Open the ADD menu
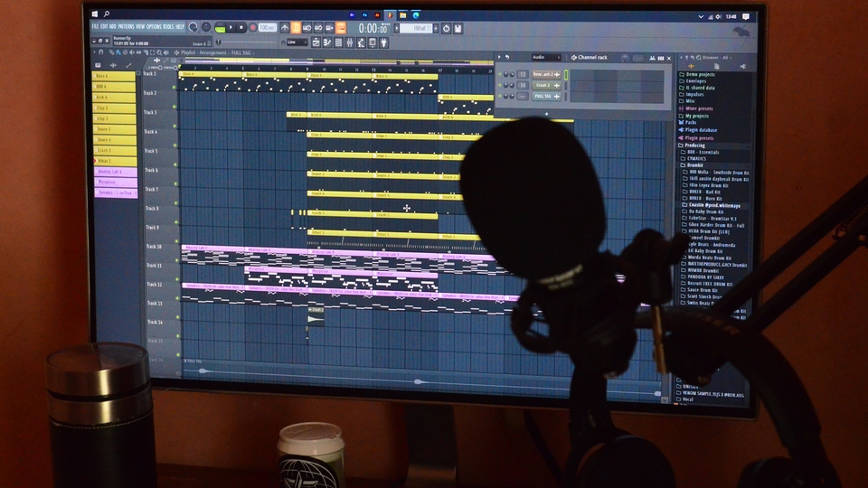Image resolution: width=868 pixels, height=488 pixels. tap(112, 26)
